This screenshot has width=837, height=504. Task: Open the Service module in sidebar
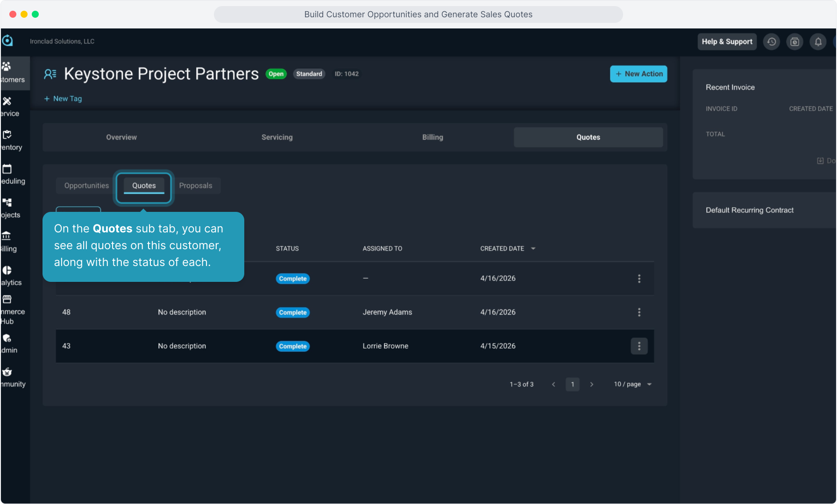pyautogui.click(x=7, y=101)
